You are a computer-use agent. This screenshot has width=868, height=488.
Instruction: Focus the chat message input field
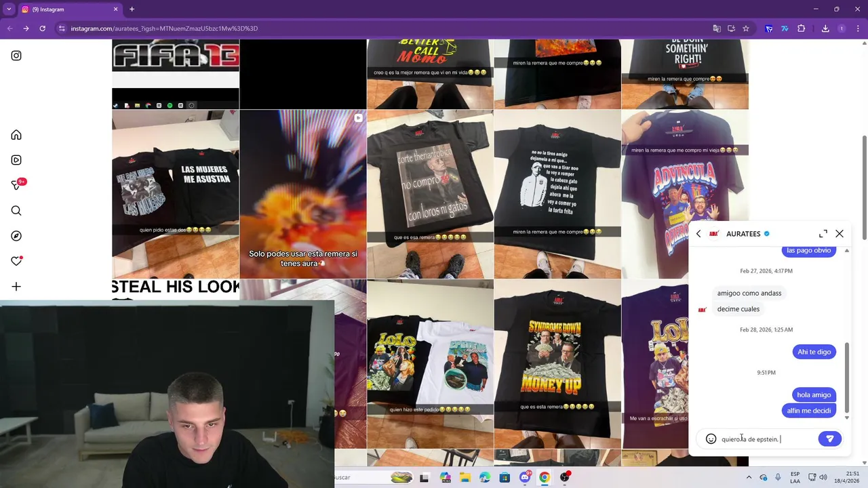pos(767,439)
